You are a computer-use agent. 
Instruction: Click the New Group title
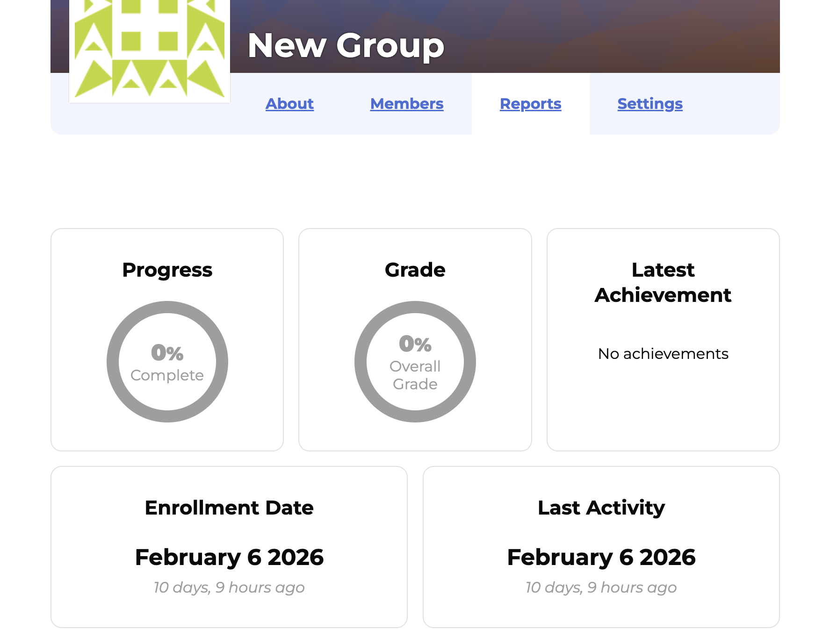(346, 46)
